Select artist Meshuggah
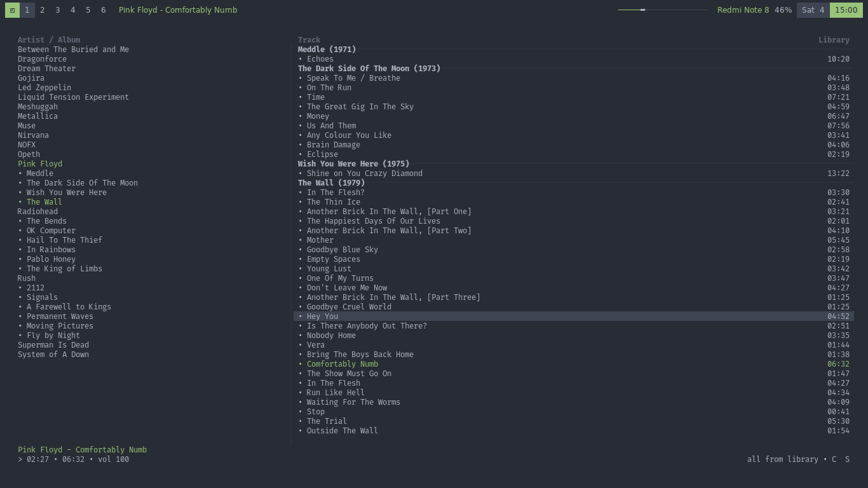 [x=37, y=106]
